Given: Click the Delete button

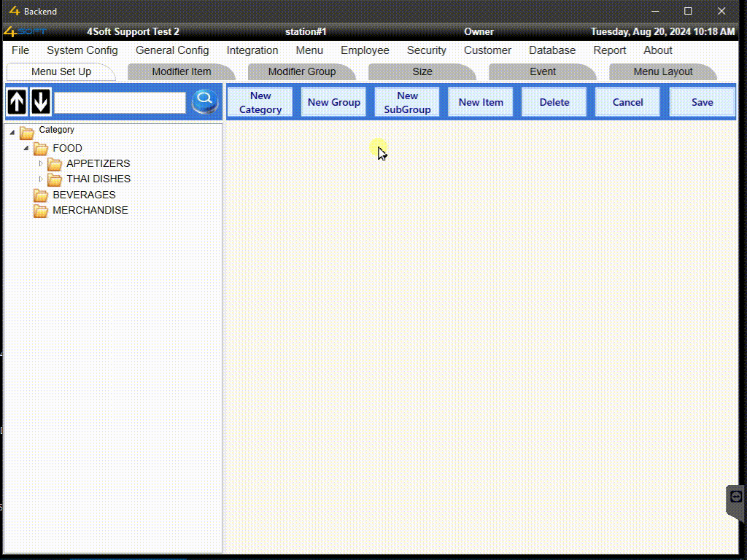Looking at the screenshot, I should [x=554, y=102].
